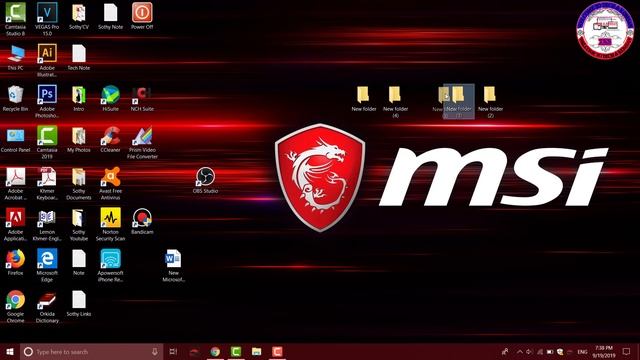Click the battery indicator in tray
This screenshot has width=640, height=360.
(x=550, y=351)
